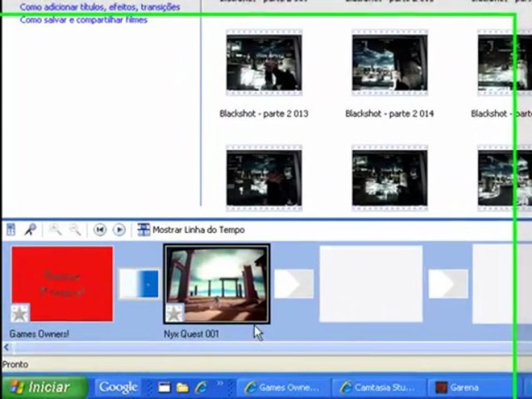Click show desktop quick launch icon
This screenshot has height=399, width=532.
pos(164,387)
